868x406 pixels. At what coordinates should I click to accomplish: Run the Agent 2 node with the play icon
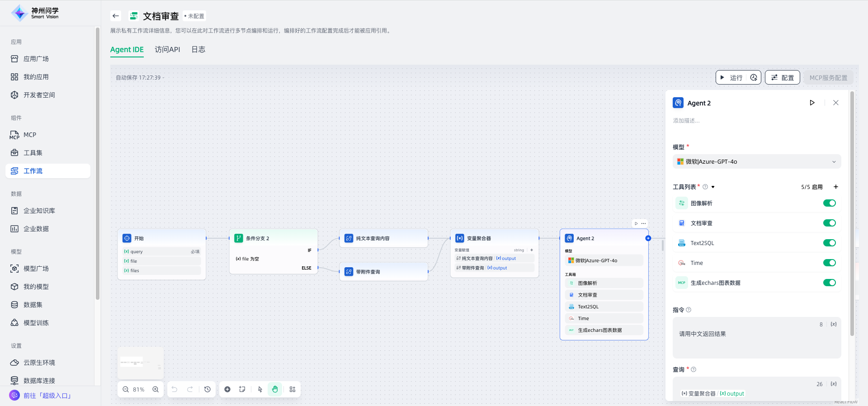pyautogui.click(x=812, y=103)
